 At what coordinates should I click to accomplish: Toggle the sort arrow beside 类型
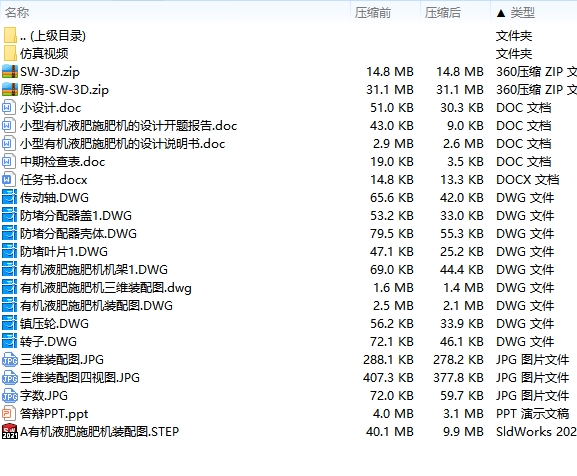point(500,14)
